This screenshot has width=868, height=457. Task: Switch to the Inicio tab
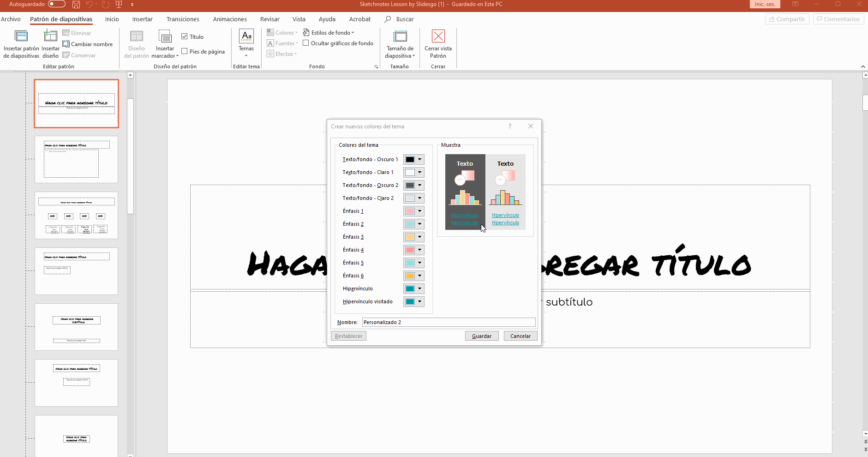tap(112, 19)
